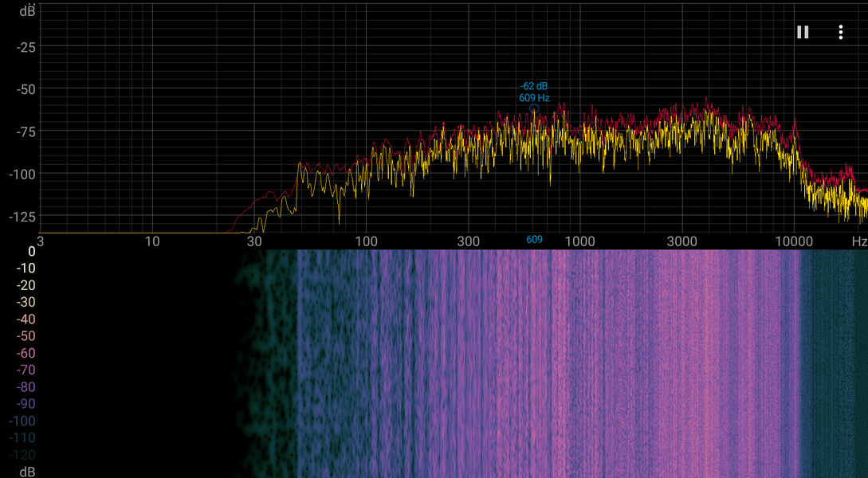868x478 pixels.
Task: Click the -30 spectrogram color scale value
Action: click(x=26, y=302)
